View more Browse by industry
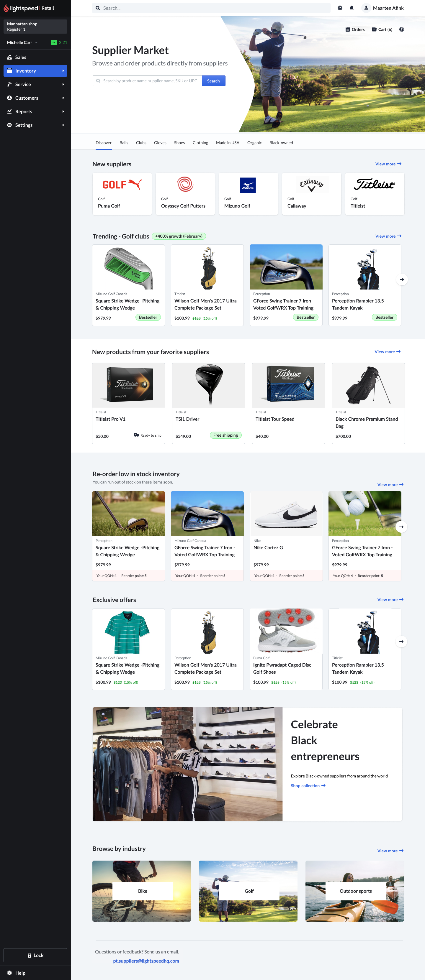This screenshot has height=980, width=425. tap(390, 851)
